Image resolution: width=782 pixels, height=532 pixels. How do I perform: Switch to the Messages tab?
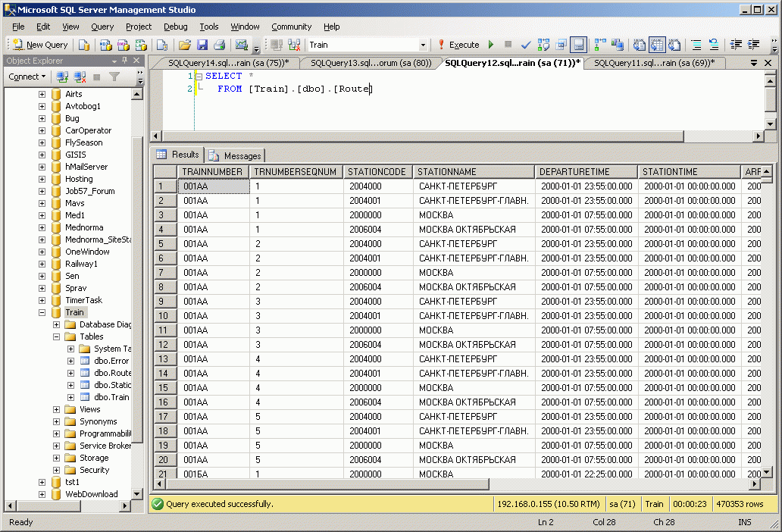(236, 156)
